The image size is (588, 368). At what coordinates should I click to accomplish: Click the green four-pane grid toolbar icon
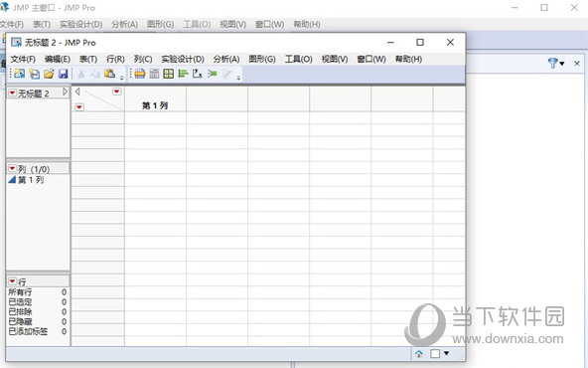[169, 74]
